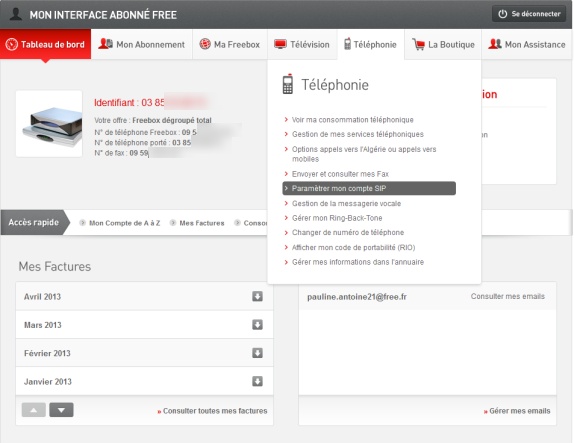Click the user profile icon in header
The height and width of the screenshot is (443, 574).
pyautogui.click(x=15, y=14)
